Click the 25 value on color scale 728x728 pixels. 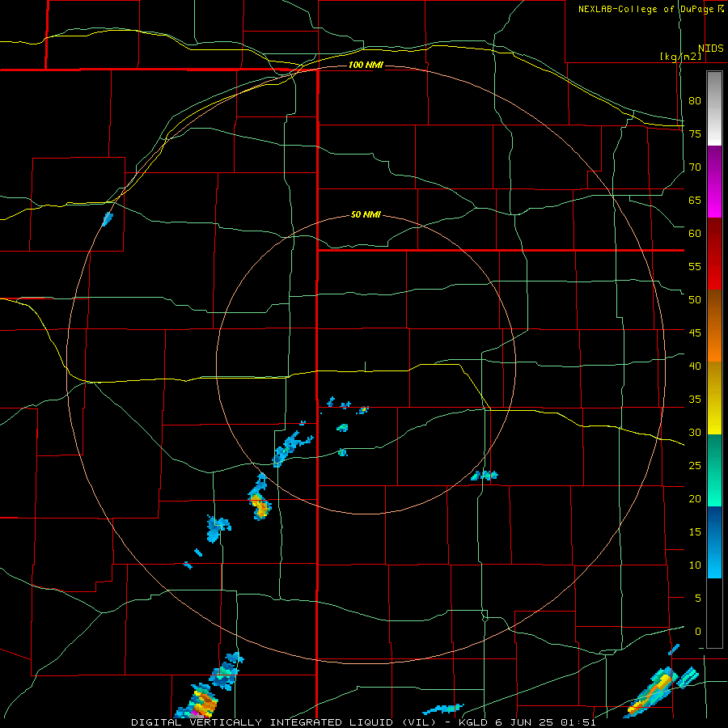click(x=695, y=466)
